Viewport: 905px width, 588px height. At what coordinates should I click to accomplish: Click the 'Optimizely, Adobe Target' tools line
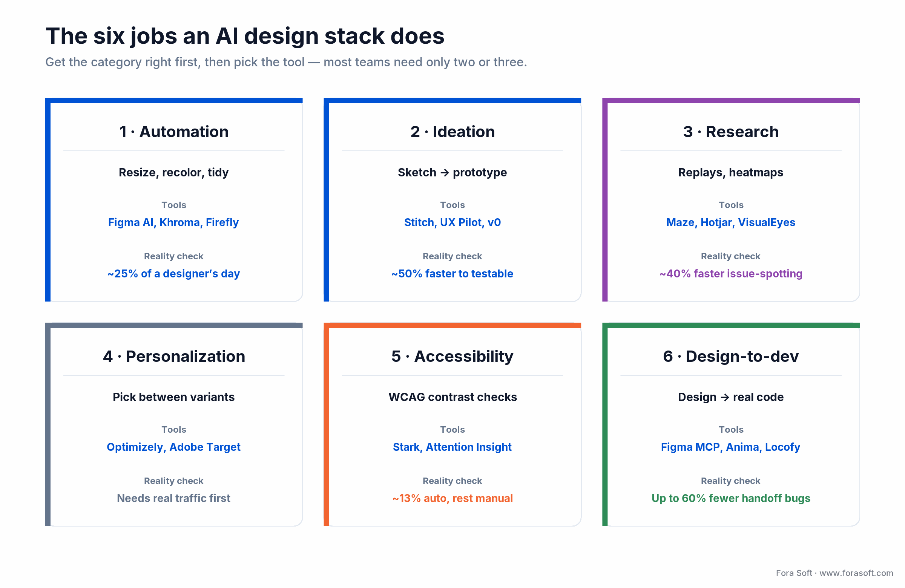point(174,447)
